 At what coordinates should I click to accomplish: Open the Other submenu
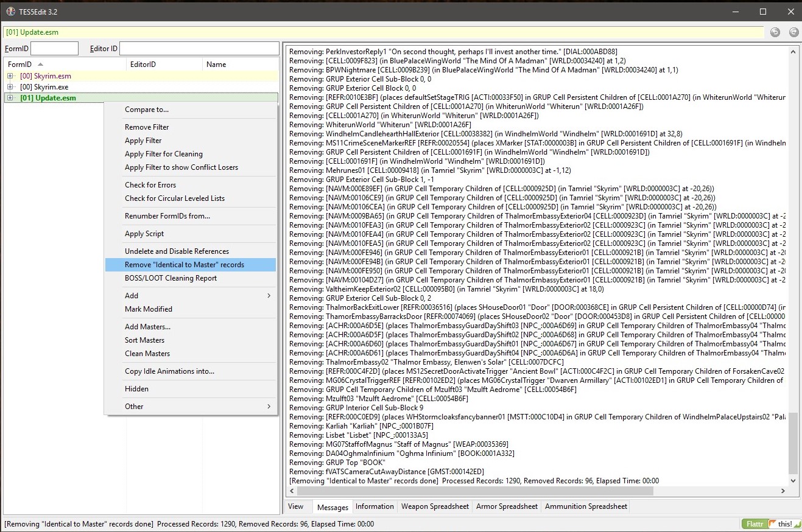pyautogui.click(x=191, y=407)
